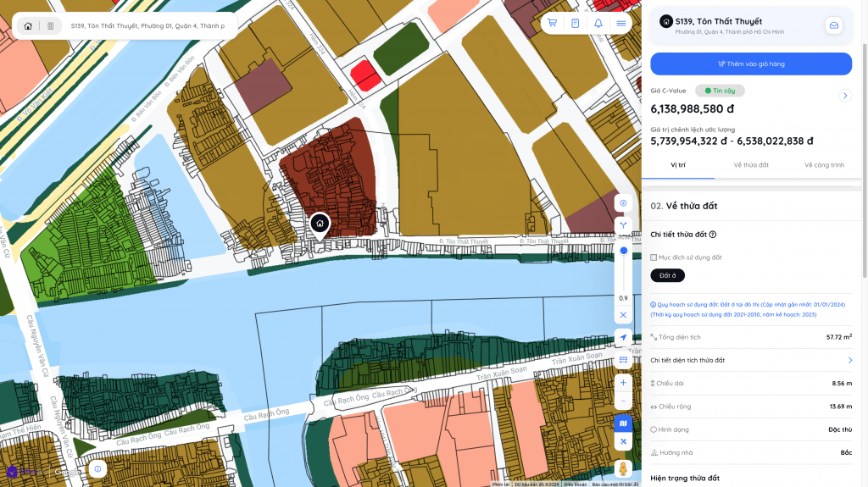Click the building icon in search bar
Screen dimensions: 868x487
pyautogui.click(x=51, y=26)
